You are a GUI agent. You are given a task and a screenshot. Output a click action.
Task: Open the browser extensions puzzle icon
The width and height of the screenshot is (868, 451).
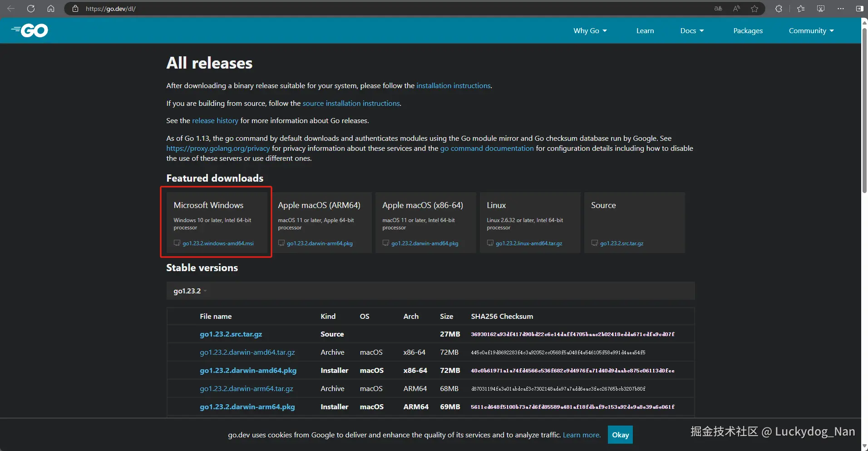779,9
